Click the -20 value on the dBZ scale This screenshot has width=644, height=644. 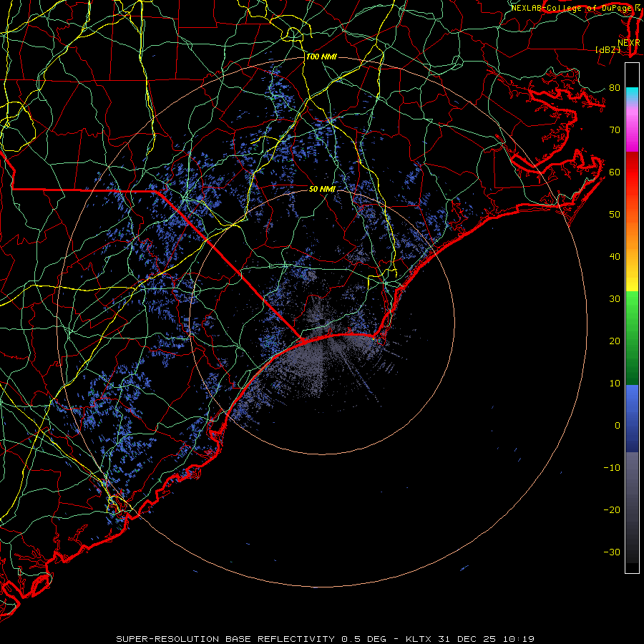coord(612,510)
